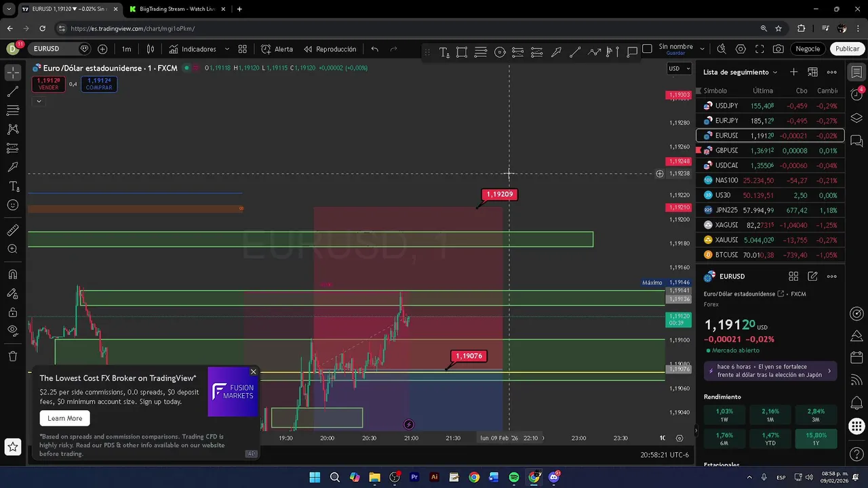Open the favorites star toolbar button
The height and width of the screenshot is (488, 868).
[13, 447]
